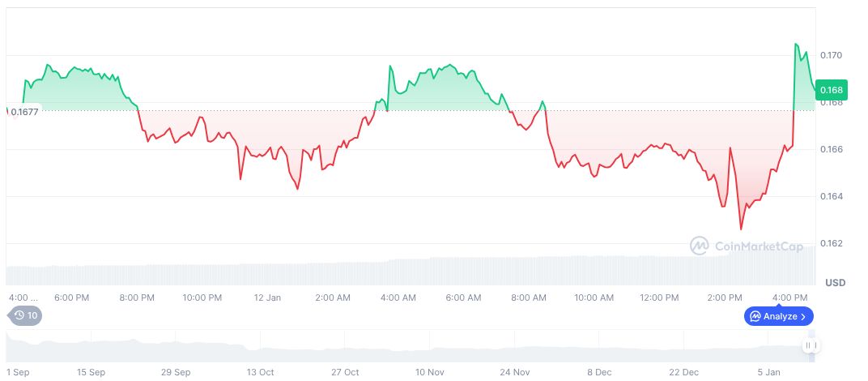Pick 22 Dec on the navigator timeline

(x=684, y=372)
